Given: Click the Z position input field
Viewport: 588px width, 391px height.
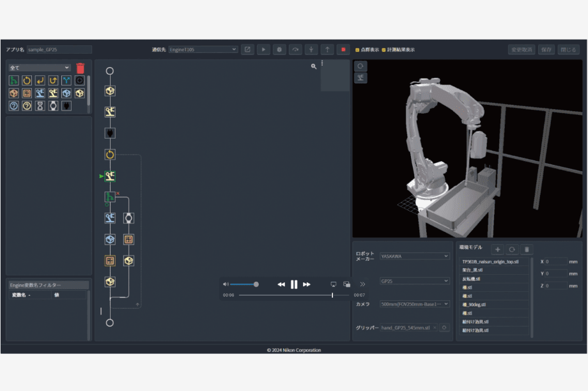Looking at the screenshot, I should (x=556, y=286).
